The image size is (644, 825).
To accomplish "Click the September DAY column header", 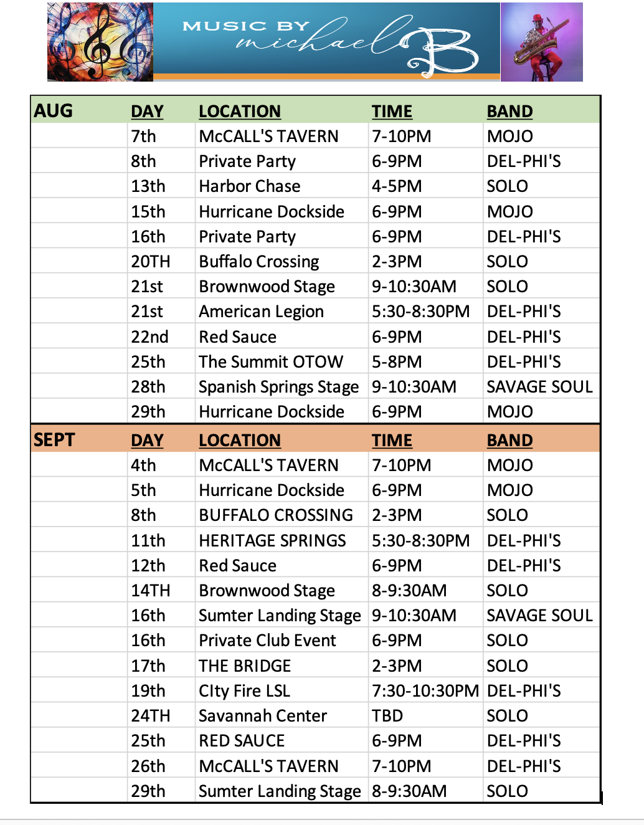I will click(x=147, y=441).
